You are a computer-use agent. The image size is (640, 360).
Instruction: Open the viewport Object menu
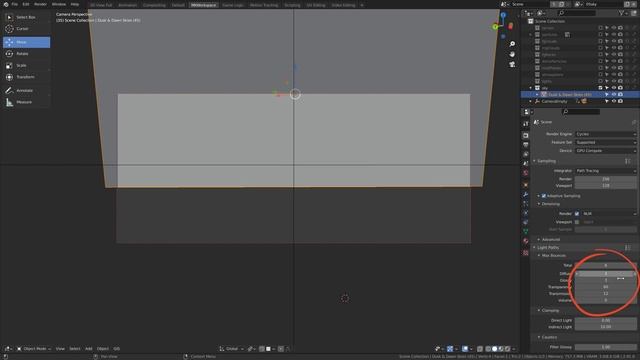click(103, 349)
